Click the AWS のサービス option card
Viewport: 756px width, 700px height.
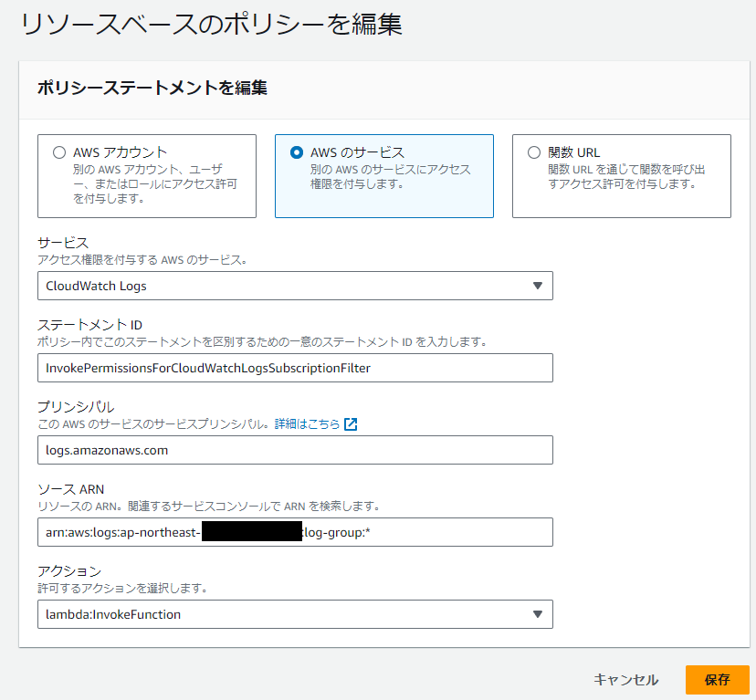pyautogui.click(x=383, y=175)
